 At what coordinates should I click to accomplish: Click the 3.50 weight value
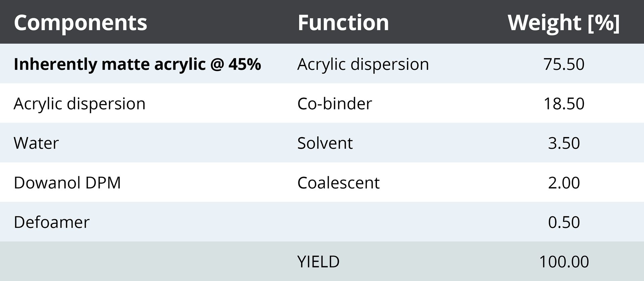(x=564, y=143)
